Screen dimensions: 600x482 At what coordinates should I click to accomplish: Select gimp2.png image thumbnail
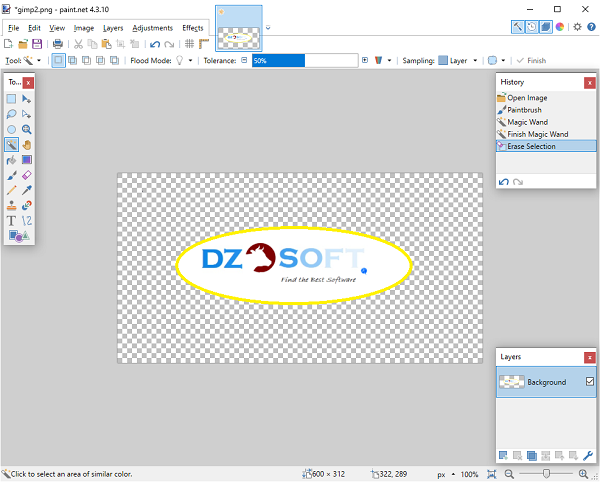pos(239,28)
